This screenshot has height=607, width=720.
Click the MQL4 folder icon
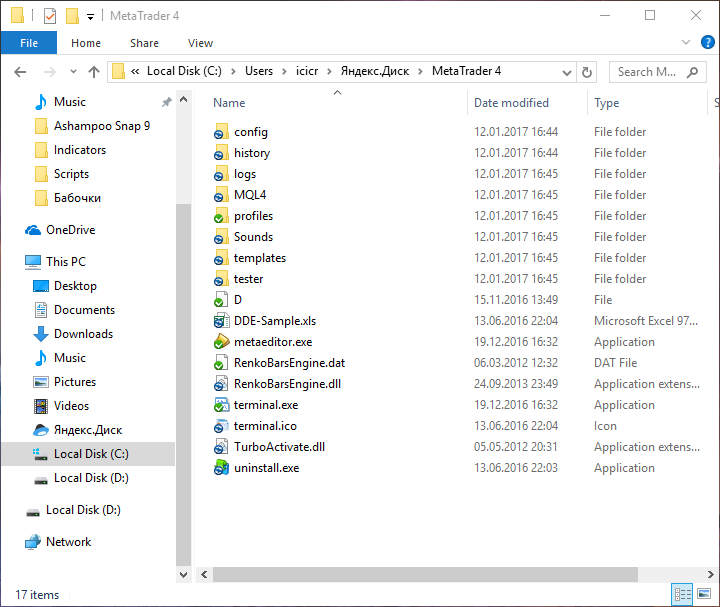(x=221, y=195)
